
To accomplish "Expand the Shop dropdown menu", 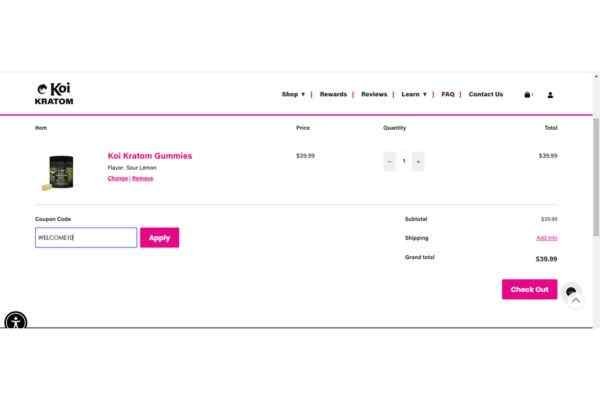I will [x=293, y=94].
